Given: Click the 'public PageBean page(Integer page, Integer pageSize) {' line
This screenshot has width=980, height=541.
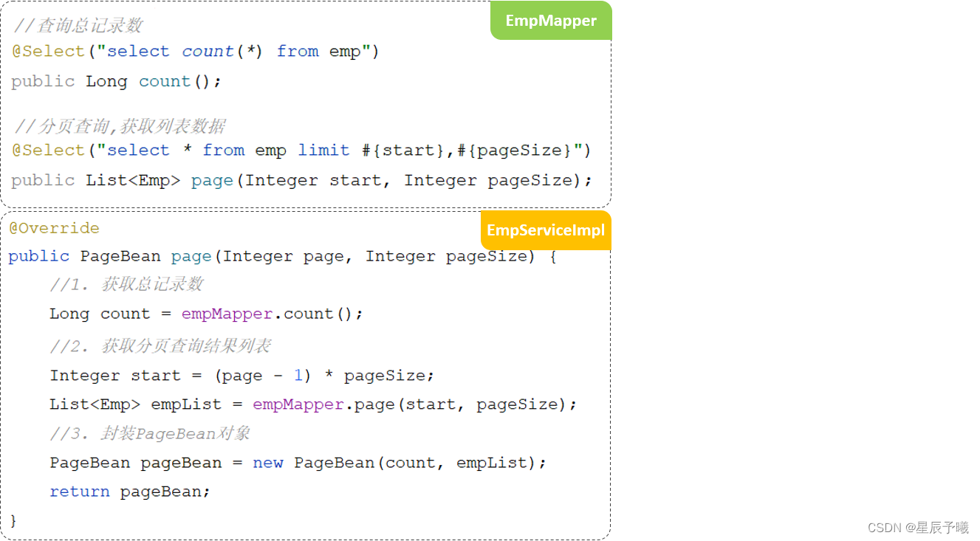Looking at the screenshot, I should click(282, 256).
